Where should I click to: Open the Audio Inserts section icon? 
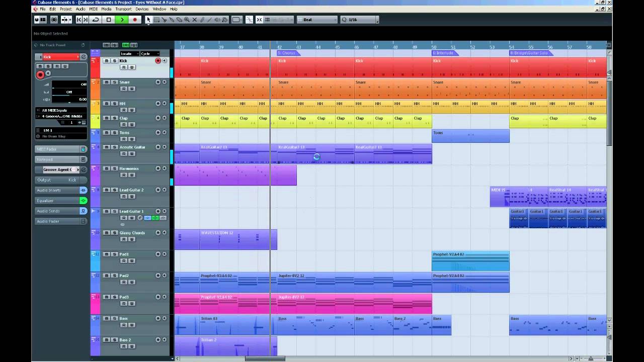click(x=84, y=190)
